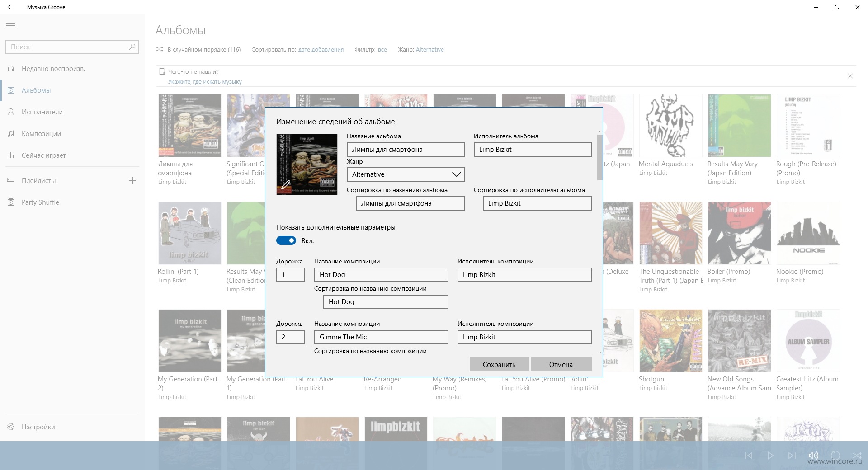Click the headphones icon for recently played
Image resolution: width=868 pixels, height=470 pixels.
click(11, 69)
